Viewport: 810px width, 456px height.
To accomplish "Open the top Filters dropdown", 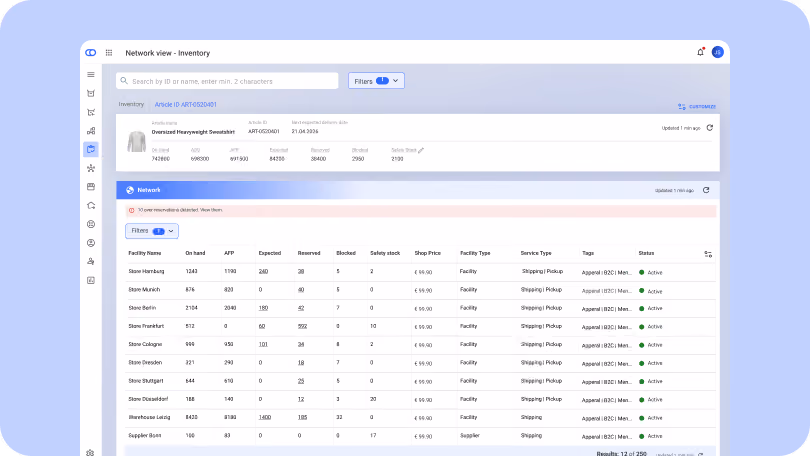I will pos(376,81).
